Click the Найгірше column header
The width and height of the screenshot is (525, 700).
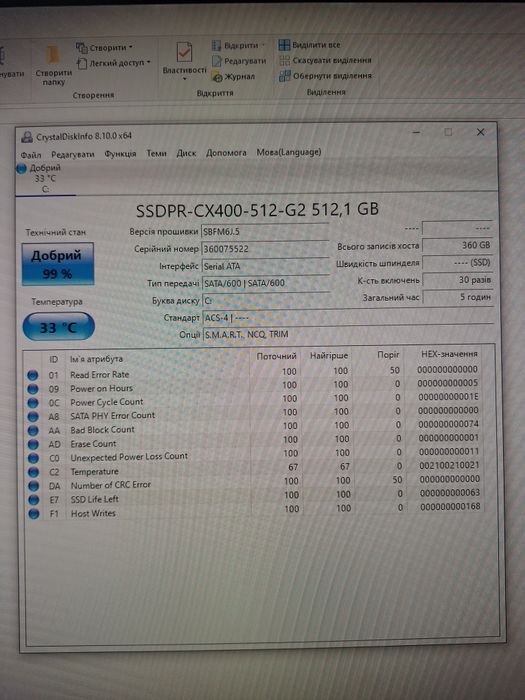tap(329, 356)
